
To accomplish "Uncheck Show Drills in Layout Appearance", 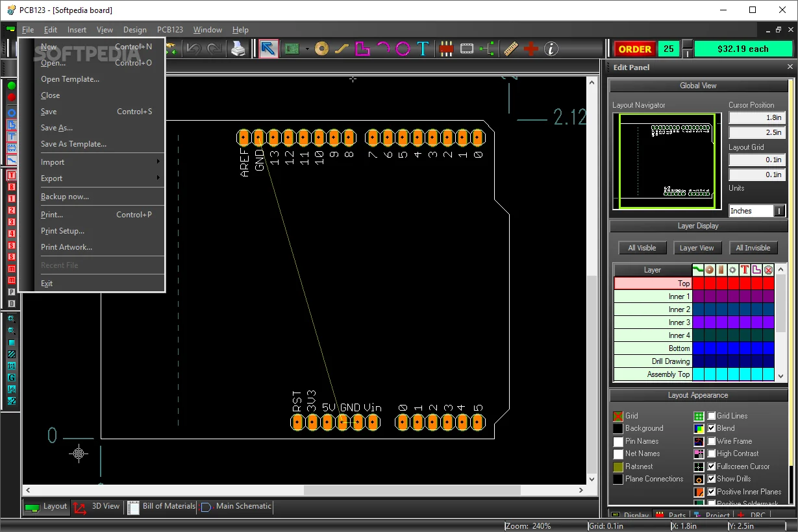I will pyautogui.click(x=710, y=479).
